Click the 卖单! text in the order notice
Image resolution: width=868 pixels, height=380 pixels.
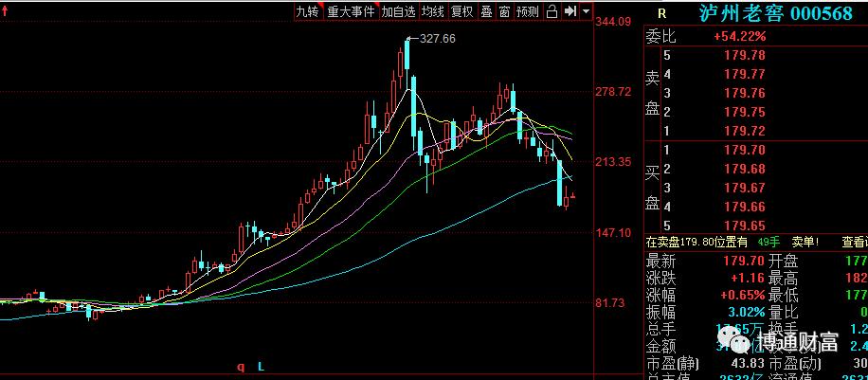[805, 242]
